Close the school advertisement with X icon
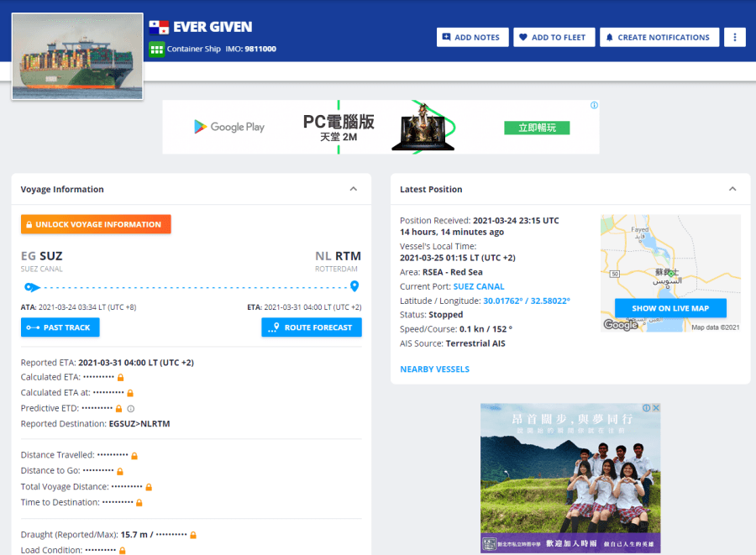 pyautogui.click(x=656, y=407)
